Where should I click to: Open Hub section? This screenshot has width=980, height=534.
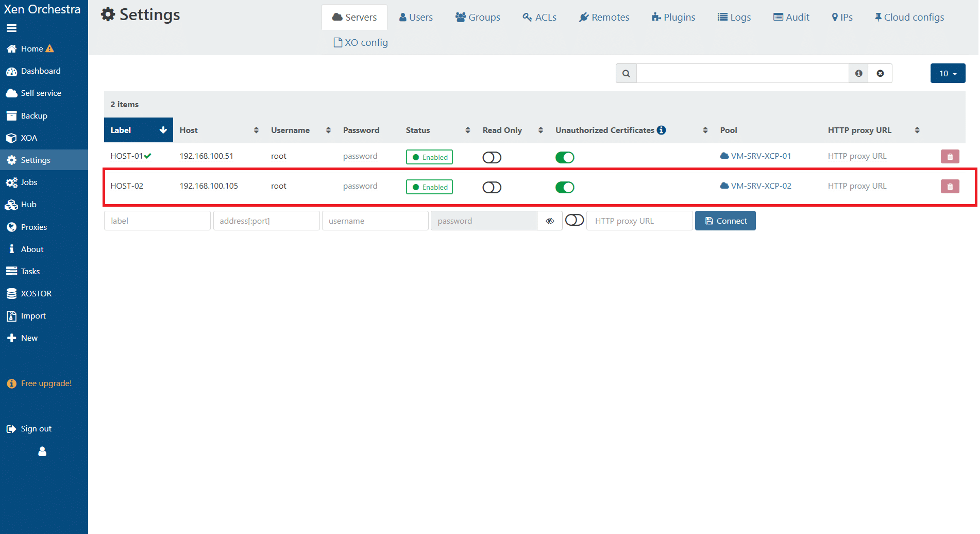click(21, 204)
